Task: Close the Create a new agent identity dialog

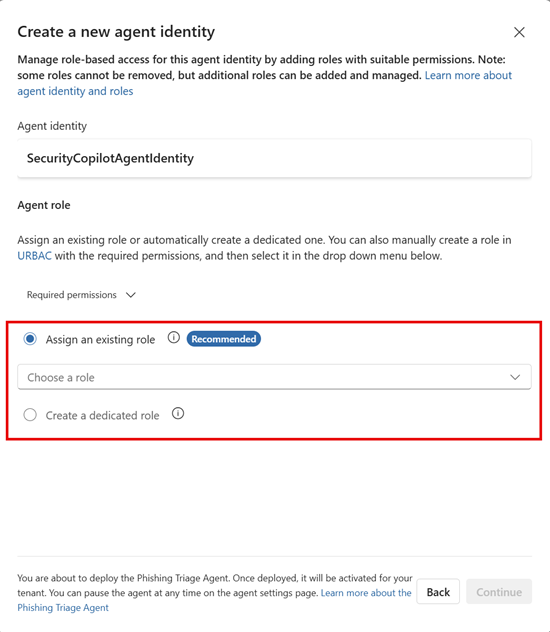Action: (x=519, y=32)
